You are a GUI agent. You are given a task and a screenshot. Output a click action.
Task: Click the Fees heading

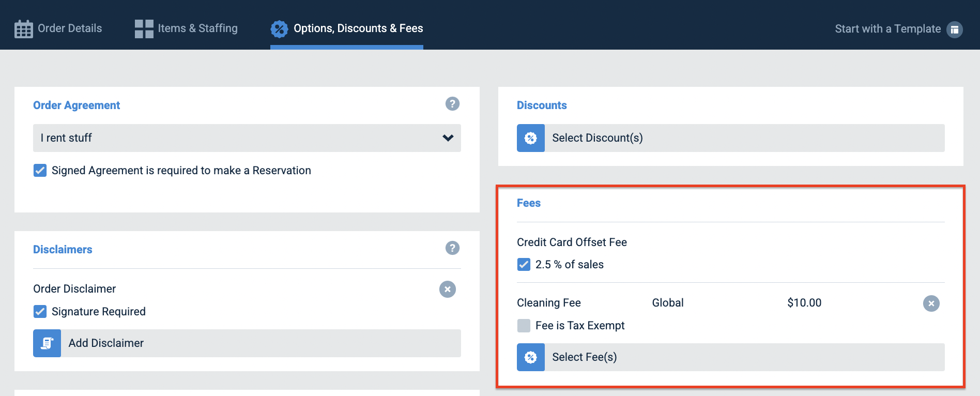pos(529,203)
